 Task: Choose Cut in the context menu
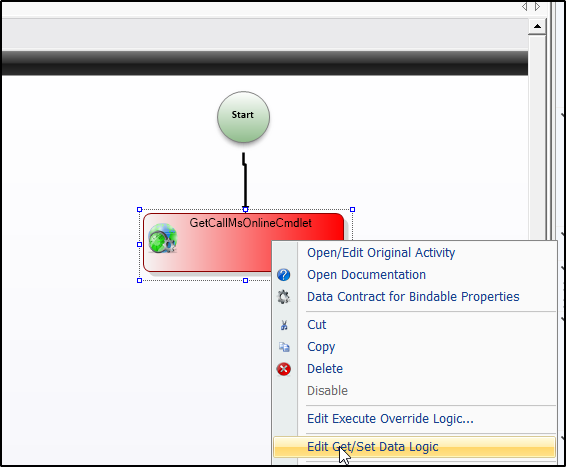(317, 325)
